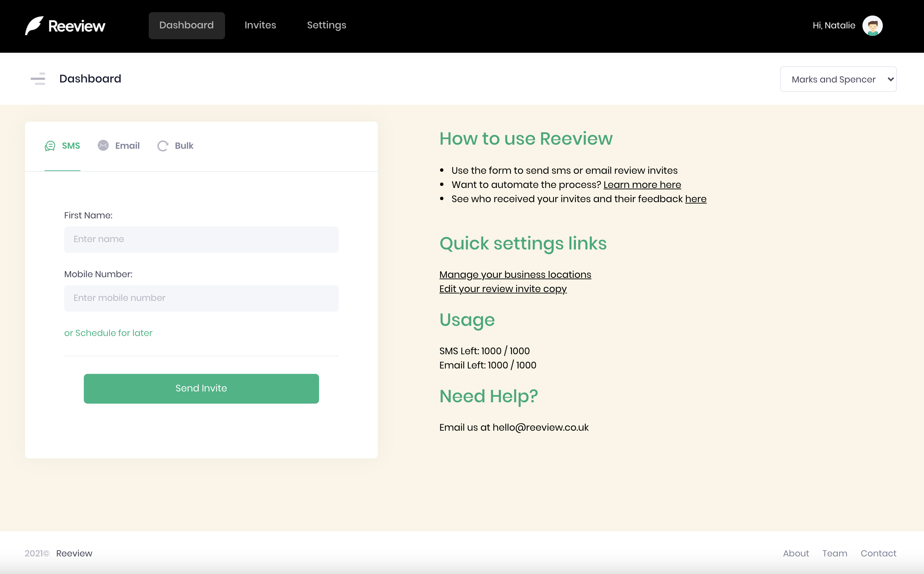
Task: Focus the Mobile Number input field
Action: click(x=201, y=298)
